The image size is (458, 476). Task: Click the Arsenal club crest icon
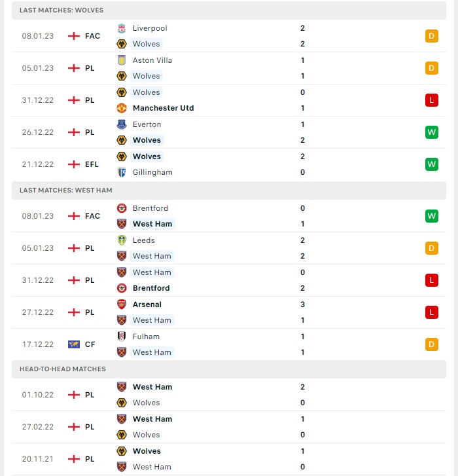[x=122, y=304]
